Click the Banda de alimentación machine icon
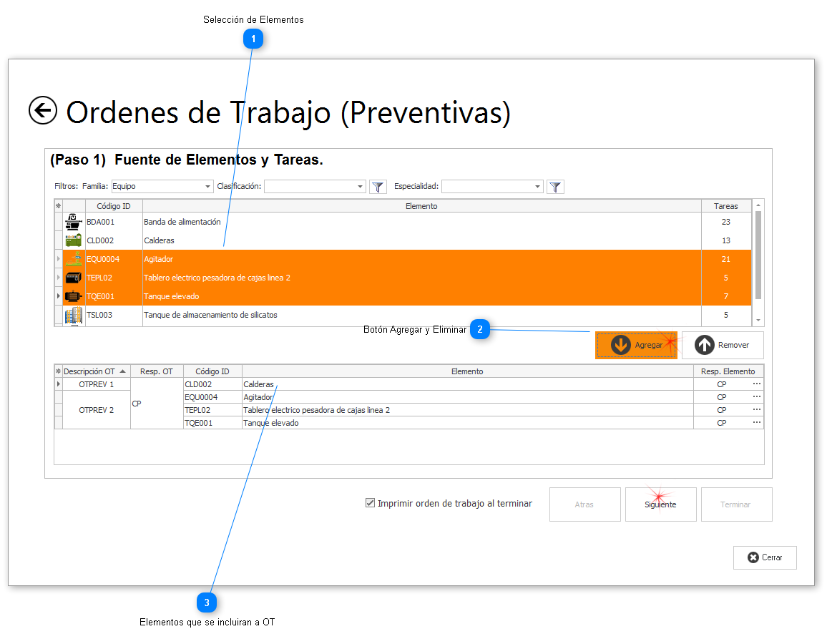The image size is (827, 644). 73,221
